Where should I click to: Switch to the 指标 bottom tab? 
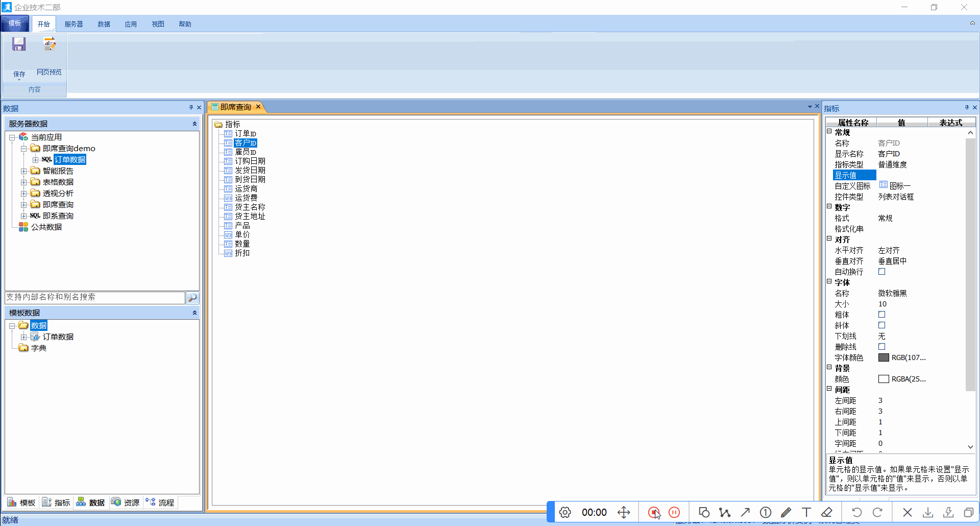pyautogui.click(x=56, y=503)
